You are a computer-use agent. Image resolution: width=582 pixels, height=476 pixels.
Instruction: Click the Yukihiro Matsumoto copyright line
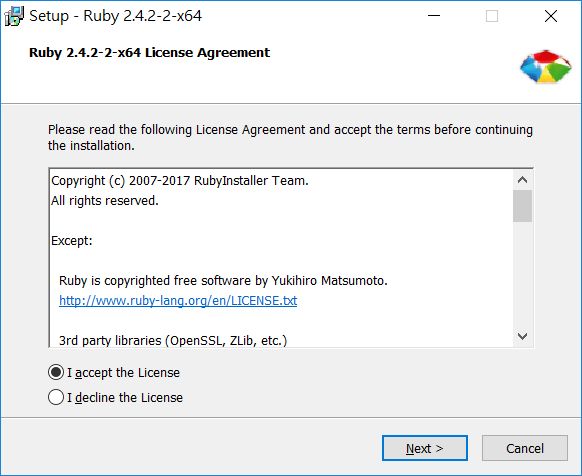pos(223,281)
